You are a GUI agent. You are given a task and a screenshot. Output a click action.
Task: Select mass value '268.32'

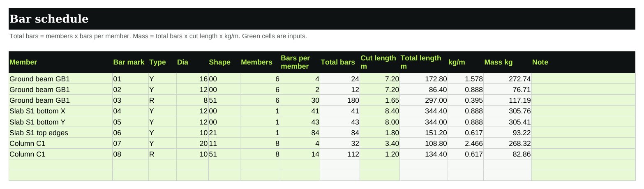click(508, 143)
